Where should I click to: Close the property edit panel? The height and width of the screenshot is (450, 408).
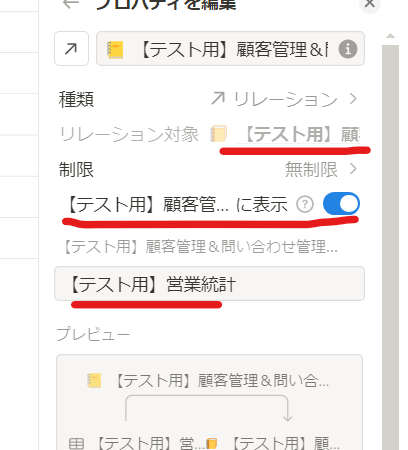click(369, 4)
